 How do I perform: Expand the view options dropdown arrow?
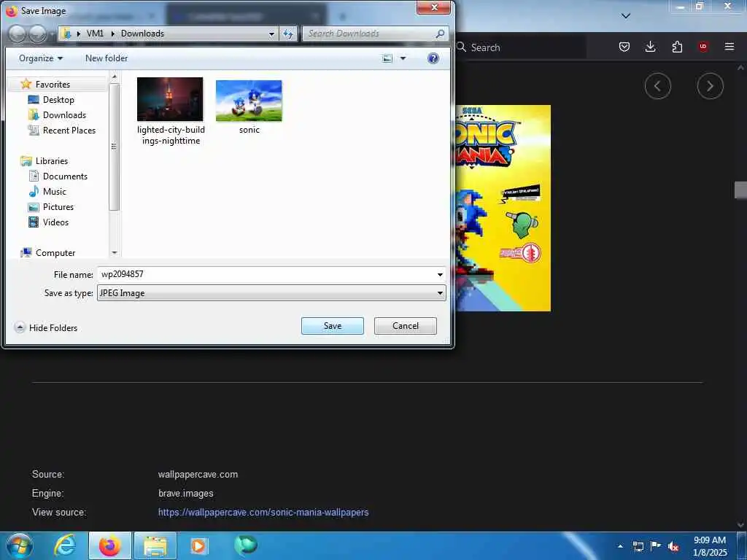403,58
